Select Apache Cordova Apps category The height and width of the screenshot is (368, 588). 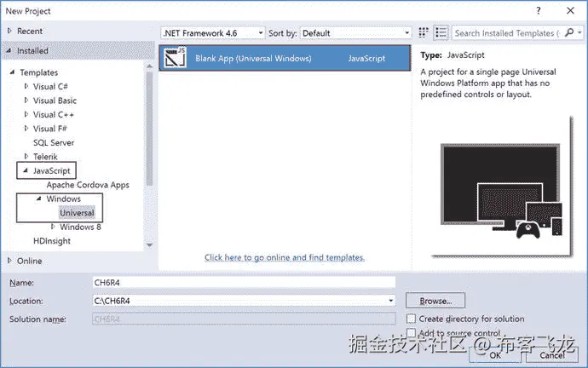coord(88,185)
